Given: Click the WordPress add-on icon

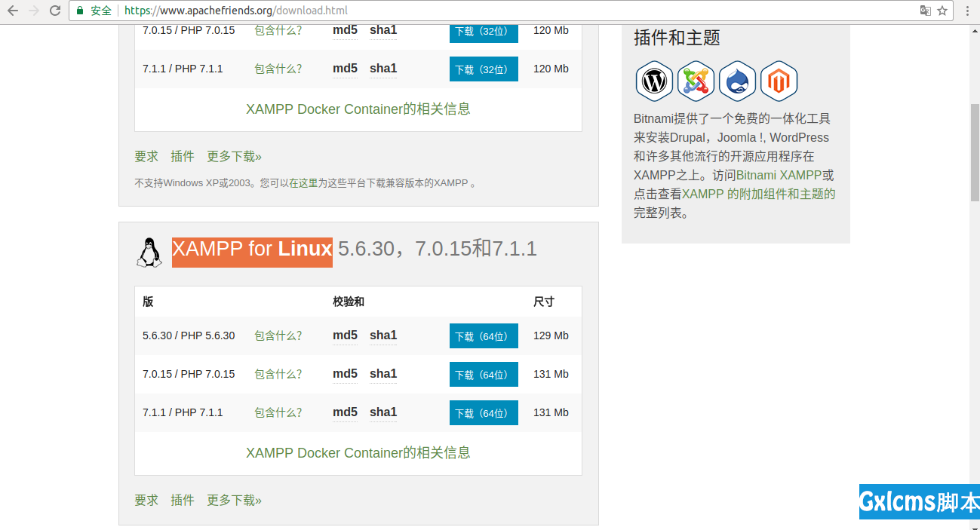Looking at the screenshot, I should pos(654,81).
